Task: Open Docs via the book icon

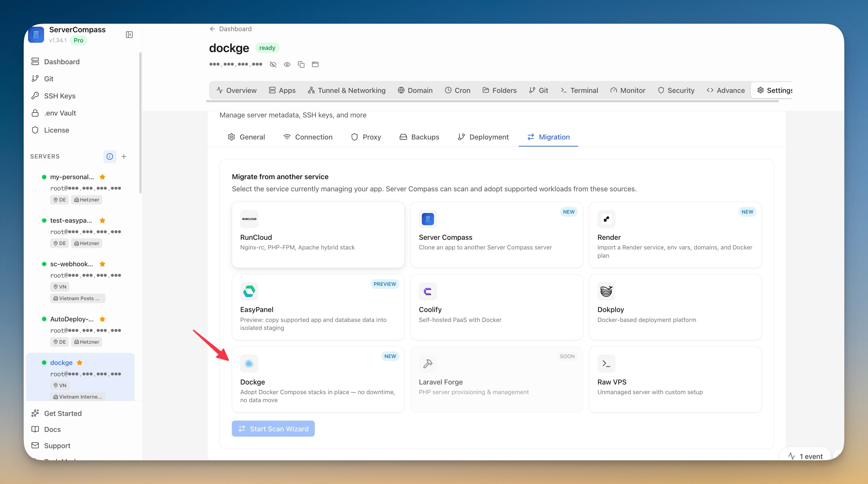Action: (x=35, y=429)
